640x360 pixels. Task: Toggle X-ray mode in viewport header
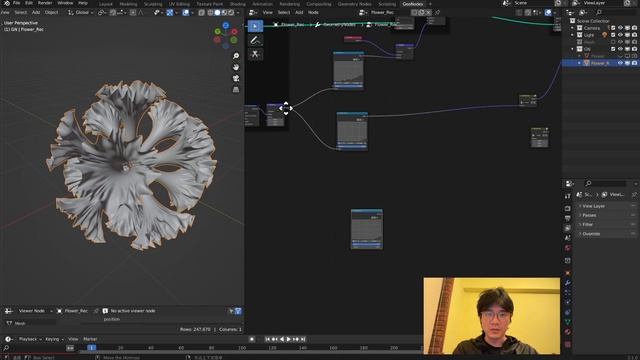pyautogui.click(x=201, y=13)
